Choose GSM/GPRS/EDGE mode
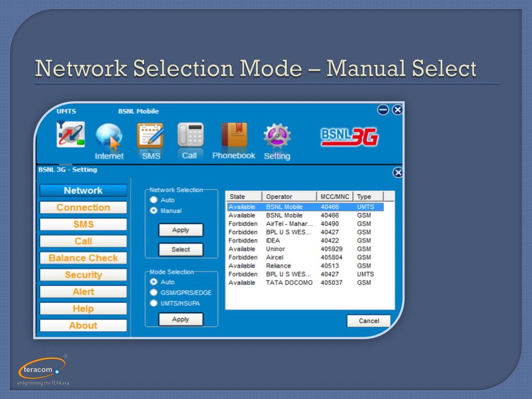Viewport: 532px width, 399px height. point(154,292)
